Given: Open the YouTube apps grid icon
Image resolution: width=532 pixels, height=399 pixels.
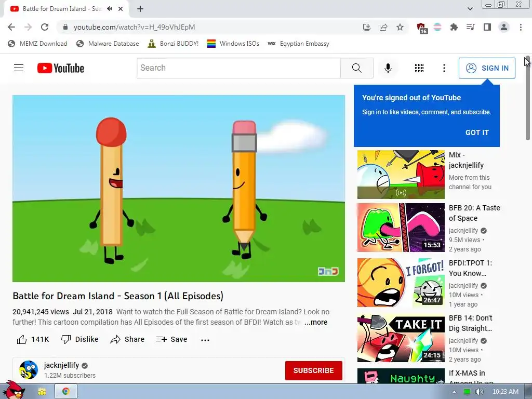Looking at the screenshot, I should coord(419,68).
